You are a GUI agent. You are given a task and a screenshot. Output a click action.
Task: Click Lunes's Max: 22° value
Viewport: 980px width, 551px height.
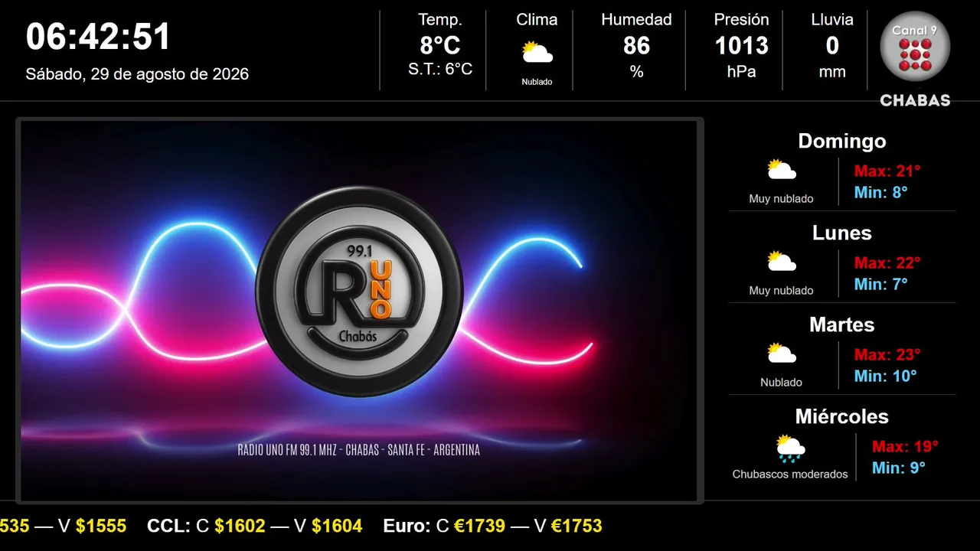pyautogui.click(x=887, y=262)
